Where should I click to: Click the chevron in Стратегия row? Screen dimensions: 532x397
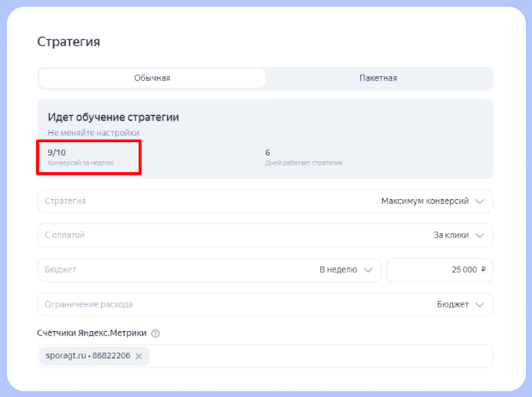479,201
